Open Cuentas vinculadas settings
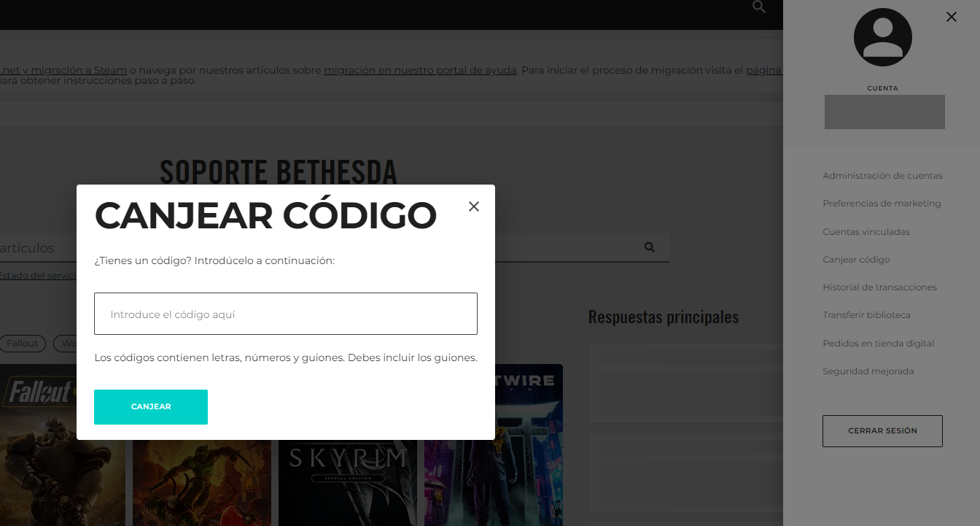The width and height of the screenshot is (980, 526). pyautogui.click(x=866, y=231)
